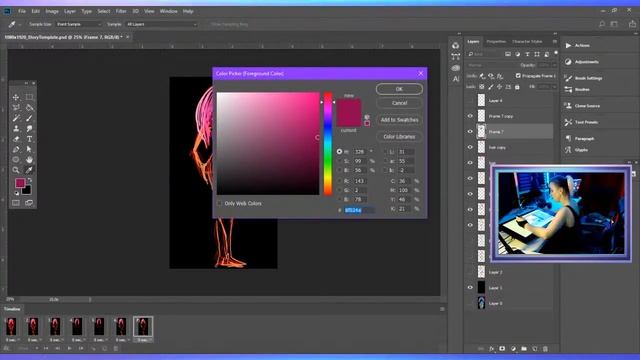The height and width of the screenshot is (360, 640).
Task: Delete selected frame with trash icon
Action: [116, 348]
